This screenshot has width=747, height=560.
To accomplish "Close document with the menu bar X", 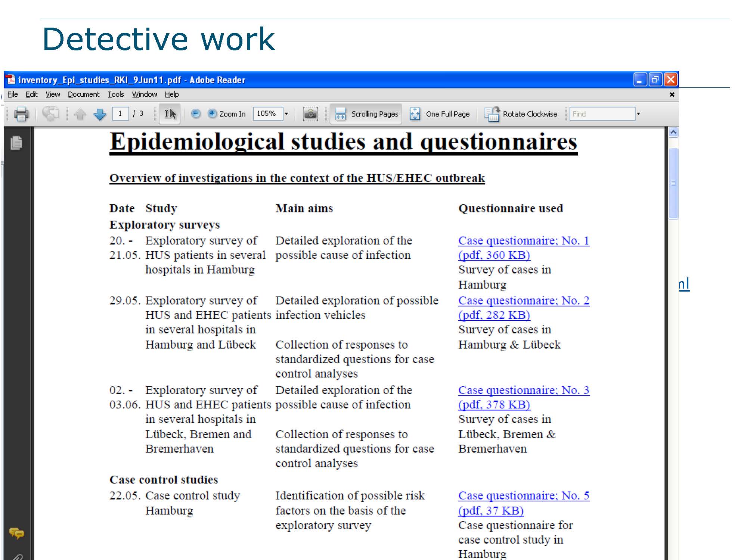I will pos(672,94).
